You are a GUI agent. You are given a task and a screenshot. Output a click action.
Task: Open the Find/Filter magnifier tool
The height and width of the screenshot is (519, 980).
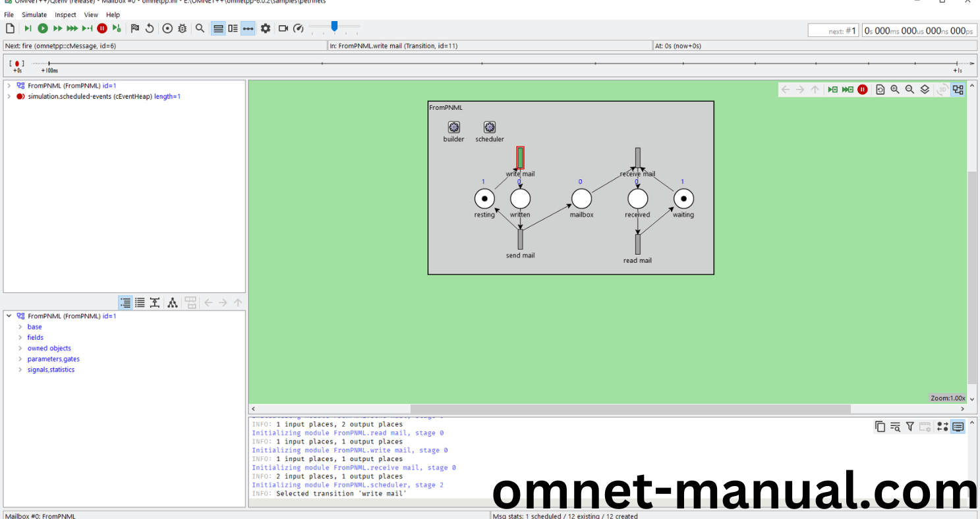[x=200, y=28]
